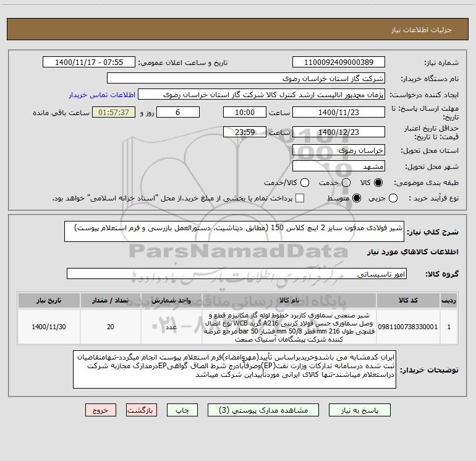This screenshot has width=476, height=461.
Task: Select the خدمت radio button
Action: pos(346,183)
